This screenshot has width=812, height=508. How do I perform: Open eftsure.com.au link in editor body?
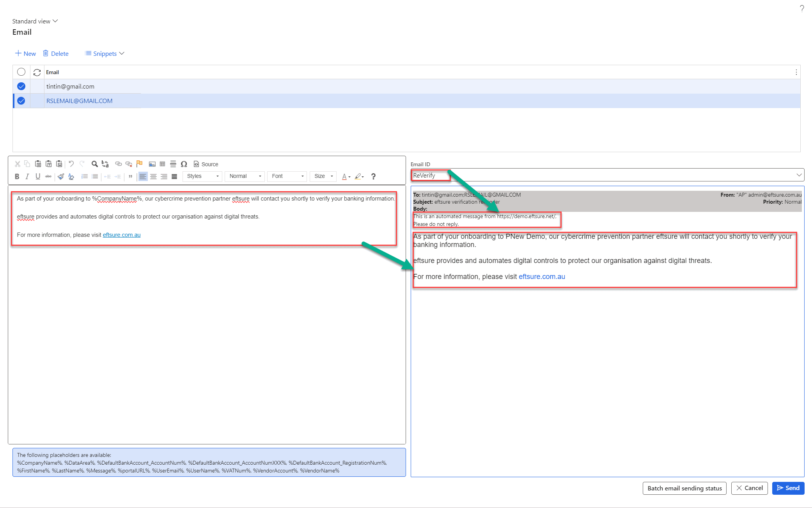pyautogui.click(x=122, y=235)
